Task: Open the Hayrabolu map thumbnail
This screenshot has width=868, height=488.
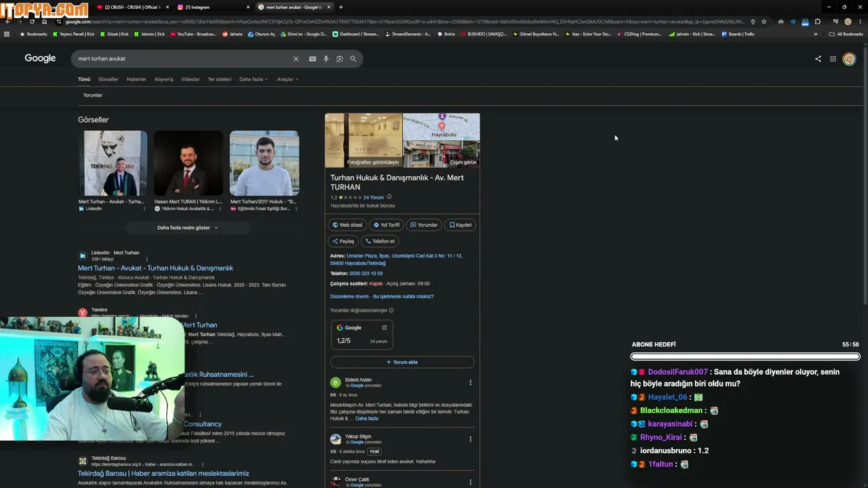Action: click(441, 127)
